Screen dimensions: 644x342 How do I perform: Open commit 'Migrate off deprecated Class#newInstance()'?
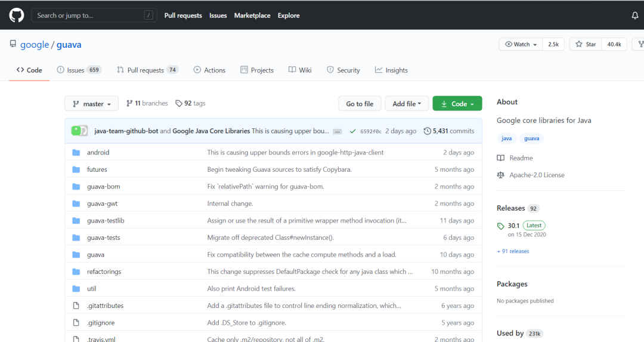(x=271, y=238)
